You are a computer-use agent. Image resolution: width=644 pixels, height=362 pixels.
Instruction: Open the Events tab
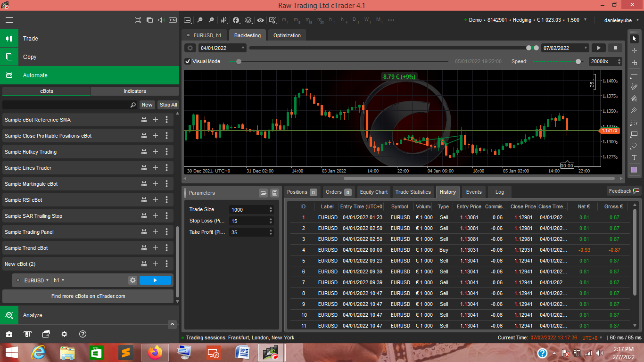pos(474,192)
